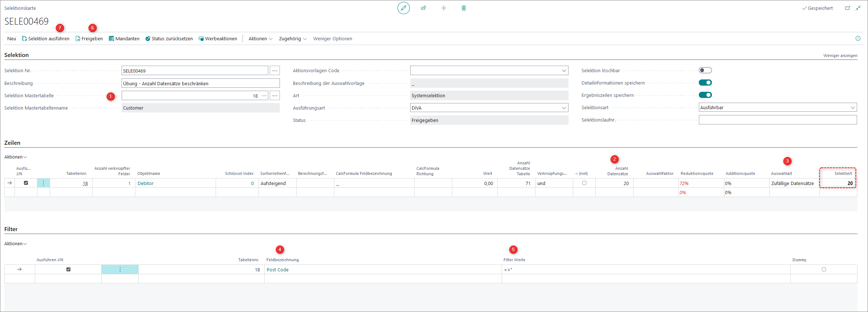Toggle Selektion löschbar switch
Viewport: 868px width, 312px height.
point(705,70)
